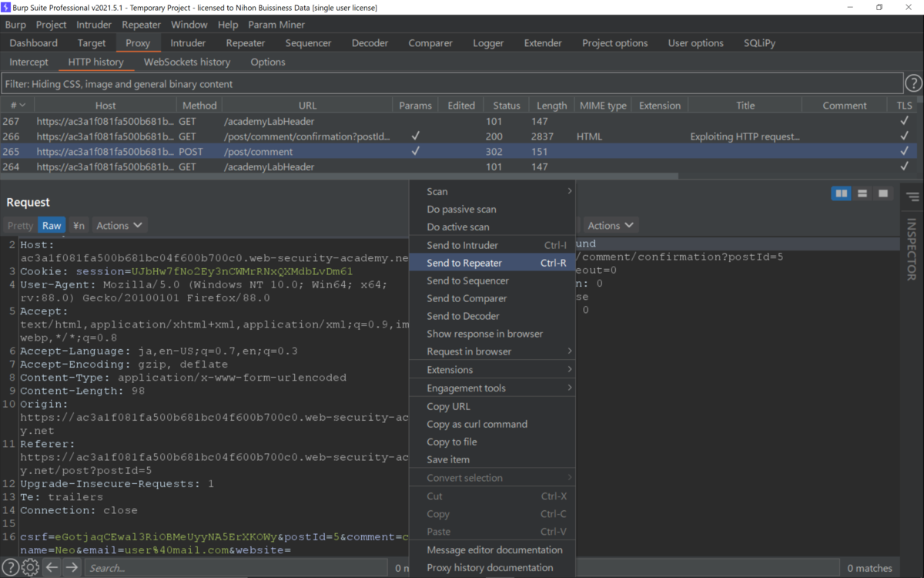
Task: Click the help icon beside the search bar
Action: 11,568
